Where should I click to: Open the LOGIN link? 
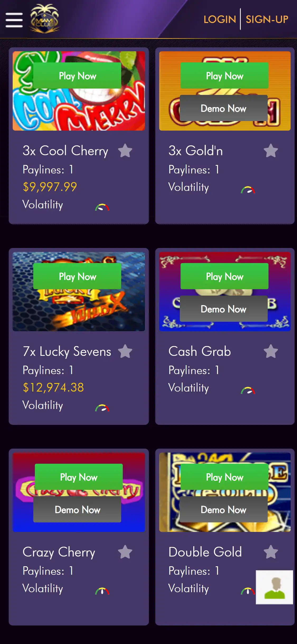(x=220, y=19)
